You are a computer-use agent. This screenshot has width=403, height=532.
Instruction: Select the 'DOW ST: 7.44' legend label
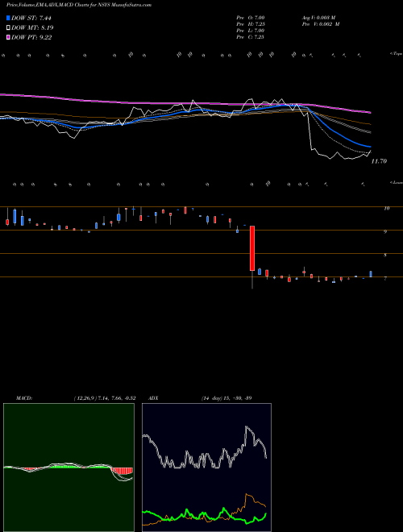click(31, 19)
